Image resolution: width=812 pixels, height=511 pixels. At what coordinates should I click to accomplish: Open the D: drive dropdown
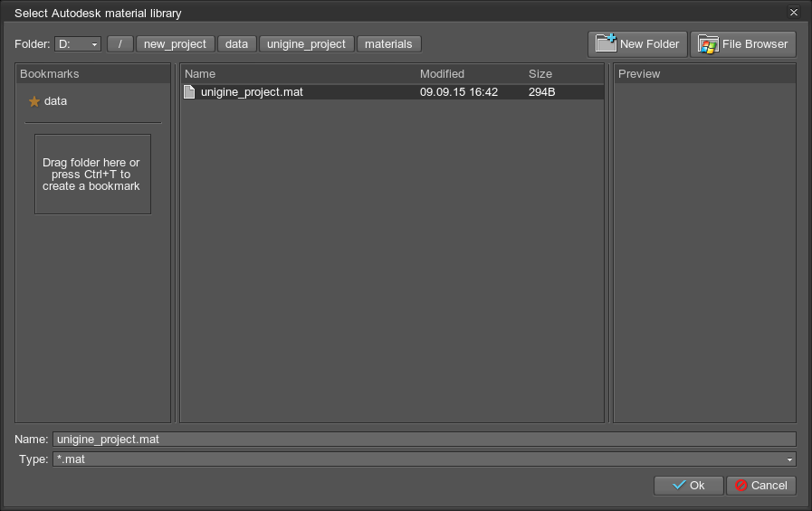point(78,44)
